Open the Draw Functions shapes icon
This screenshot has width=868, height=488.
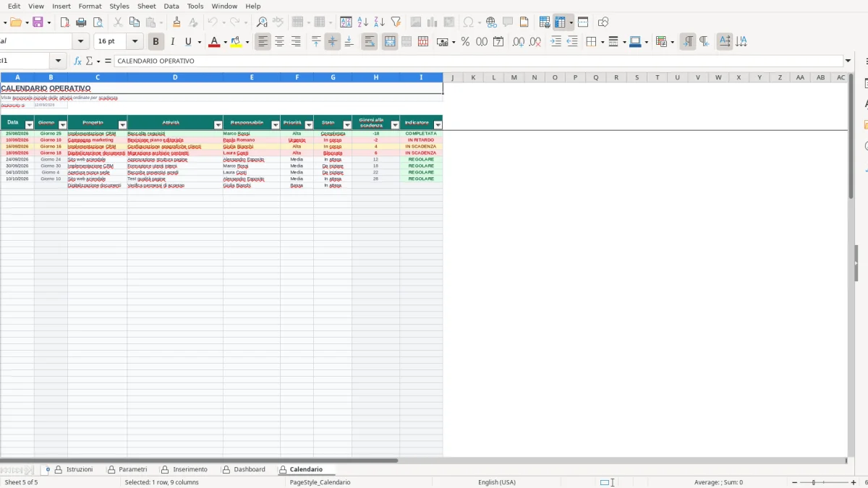603,22
